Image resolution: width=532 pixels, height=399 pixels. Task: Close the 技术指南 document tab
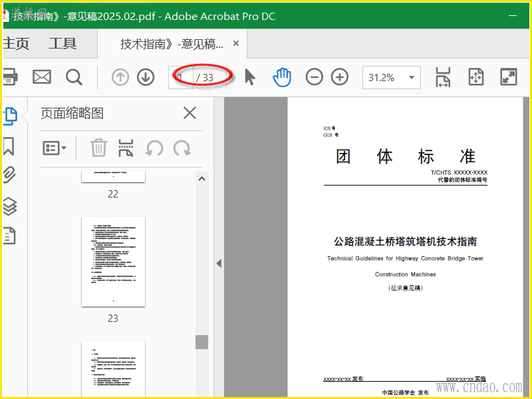pyautogui.click(x=236, y=43)
